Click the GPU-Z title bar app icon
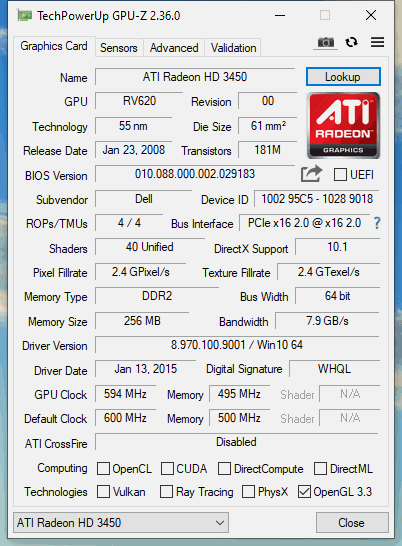This screenshot has height=546, width=402. pos(24,16)
